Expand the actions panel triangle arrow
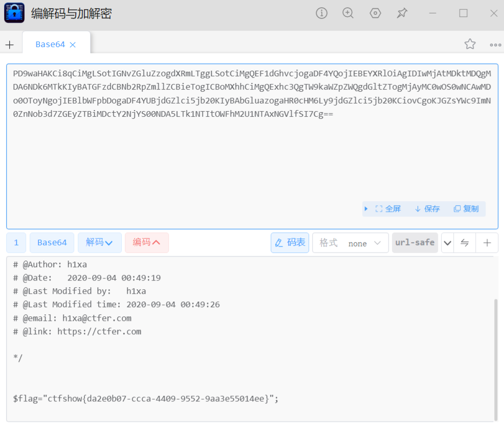Screen dimensions: 504x431 tap(366, 209)
